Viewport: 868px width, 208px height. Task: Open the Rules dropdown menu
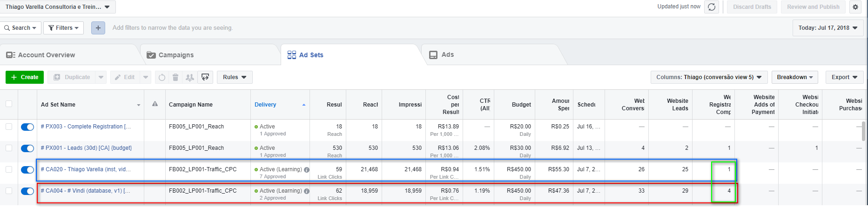point(235,77)
